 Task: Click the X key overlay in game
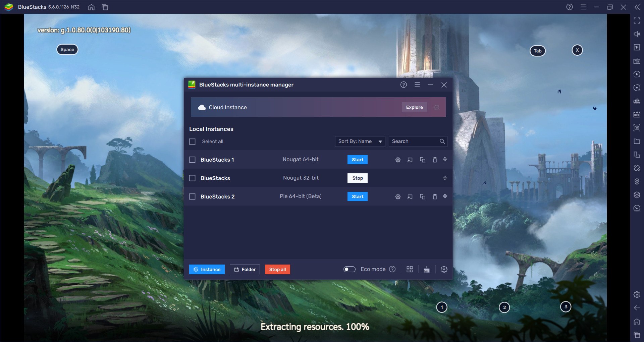coord(577,50)
